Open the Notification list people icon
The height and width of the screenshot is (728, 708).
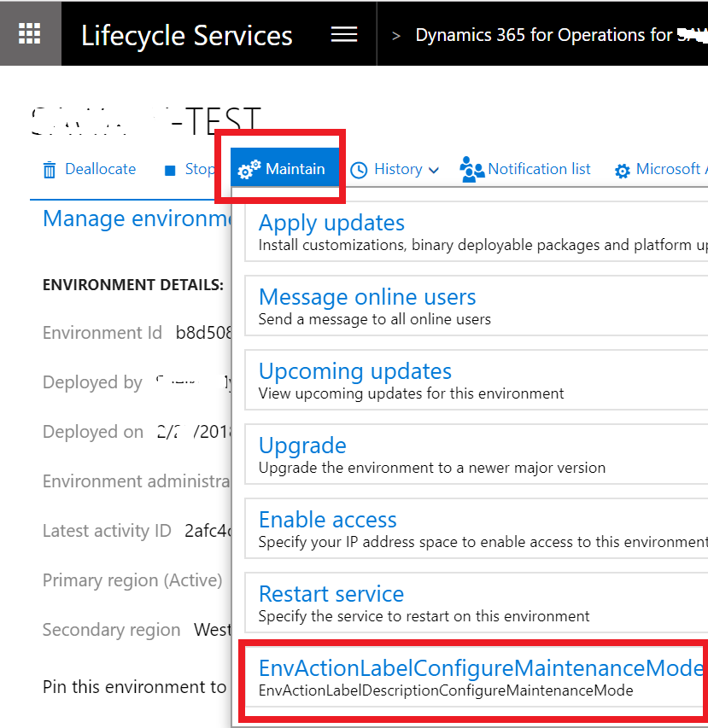tap(471, 169)
